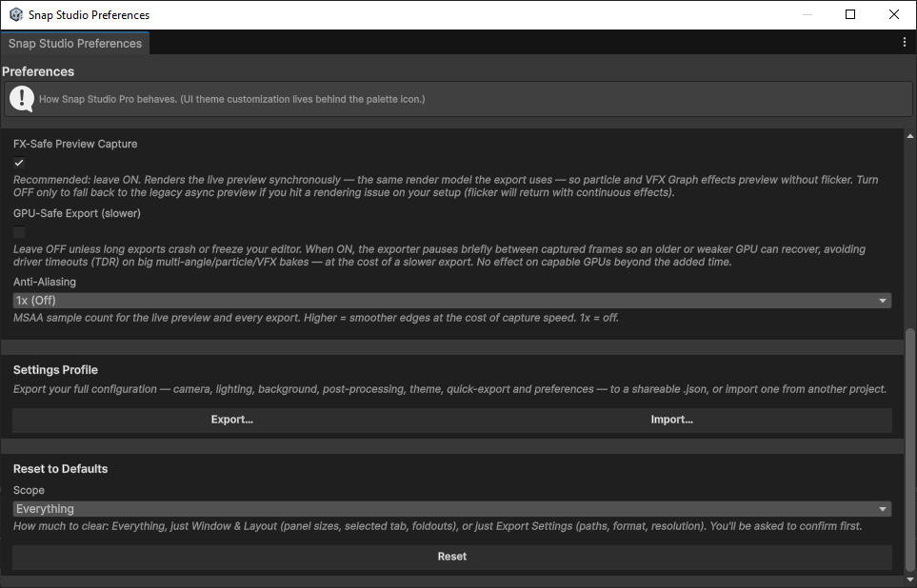Click the MSAA sample count description text
Image resolution: width=917 pixels, height=588 pixels.
click(316, 318)
